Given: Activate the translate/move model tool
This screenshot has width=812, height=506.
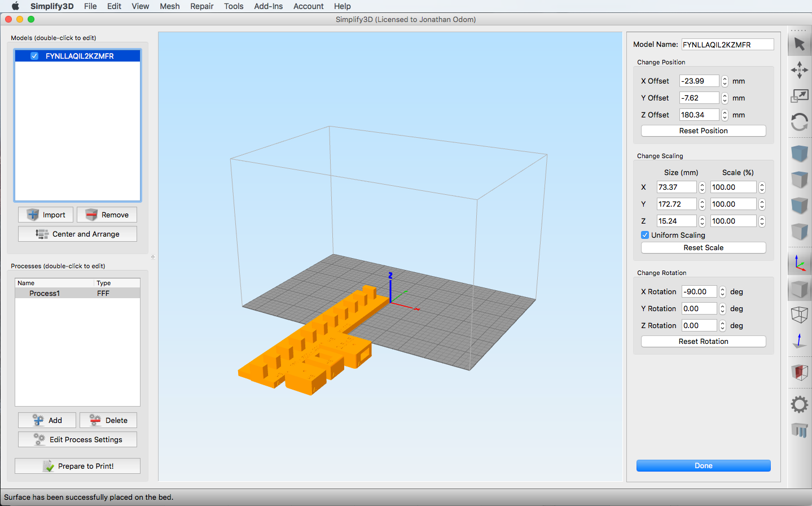Looking at the screenshot, I should [799, 70].
